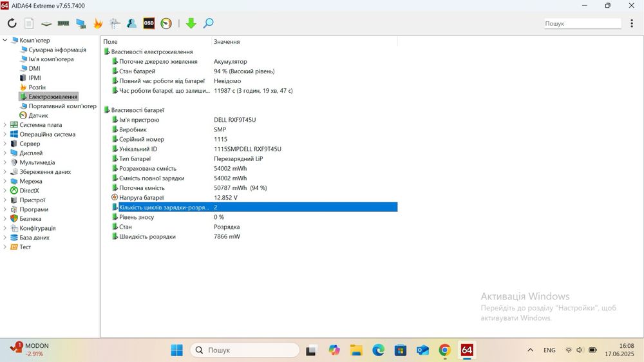Click the battery tray icon
This screenshot has height=362, width=644.
tap(592, 350)
